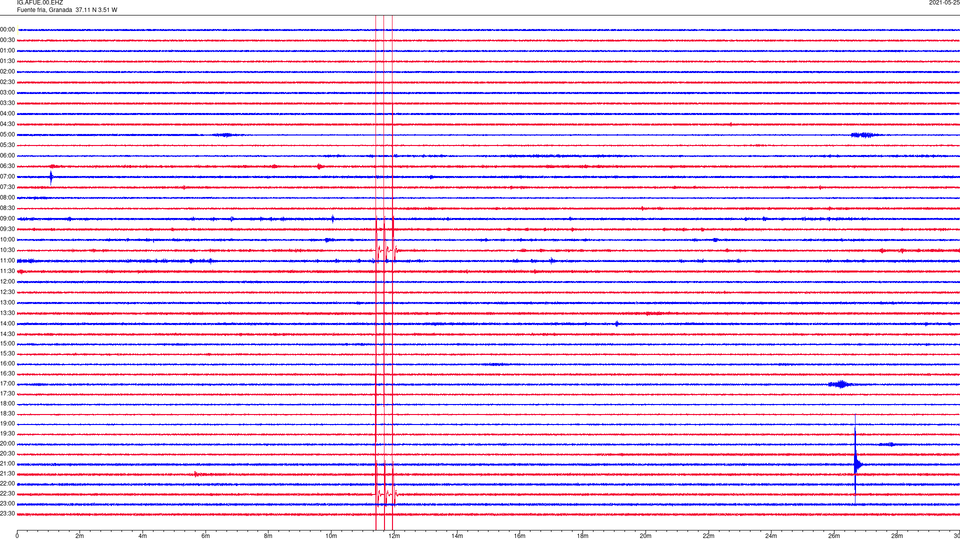Click the 01:00 trace time label
The height and width of the screenshot is (540, 960).
click(x=7, y=51)
